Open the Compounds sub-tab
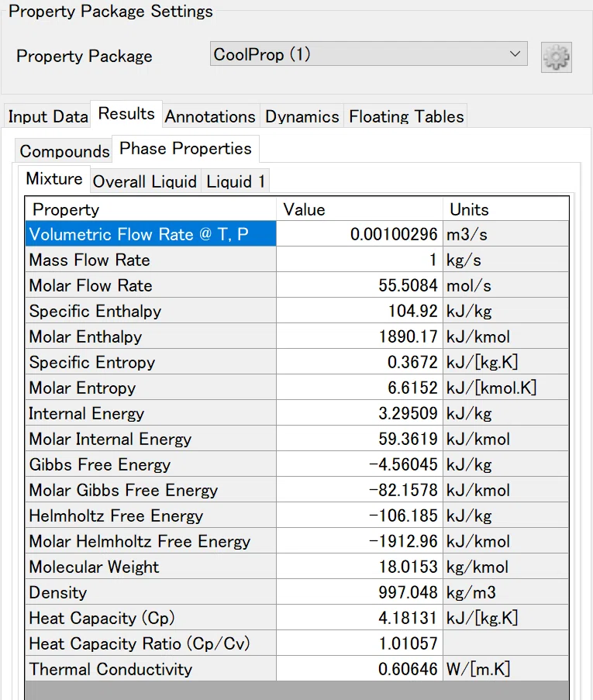 click(64, 151)
